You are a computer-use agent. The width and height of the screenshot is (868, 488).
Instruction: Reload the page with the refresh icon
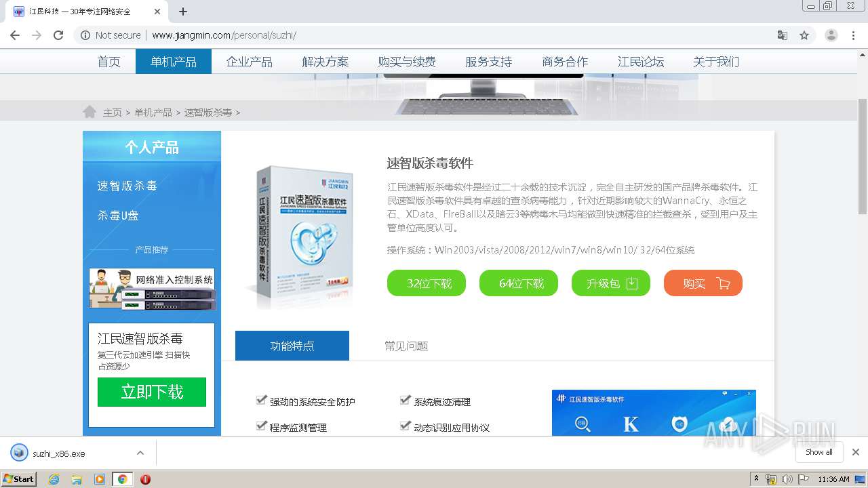click(58, 35)
